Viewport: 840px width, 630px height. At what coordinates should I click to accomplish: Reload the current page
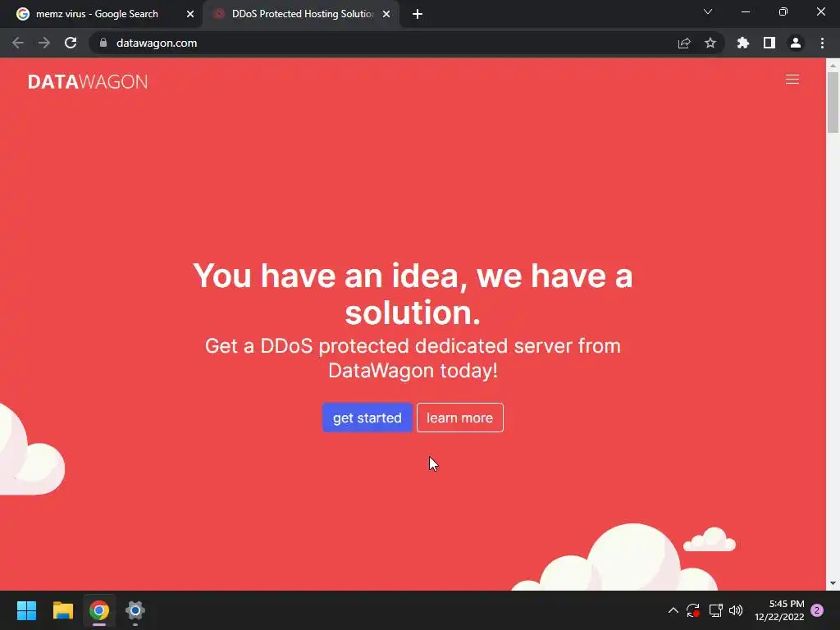pyautogui.click(x=71, y=43)
